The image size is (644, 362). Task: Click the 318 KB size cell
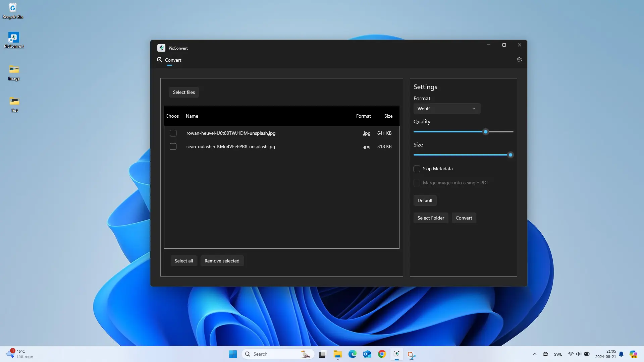384,146
